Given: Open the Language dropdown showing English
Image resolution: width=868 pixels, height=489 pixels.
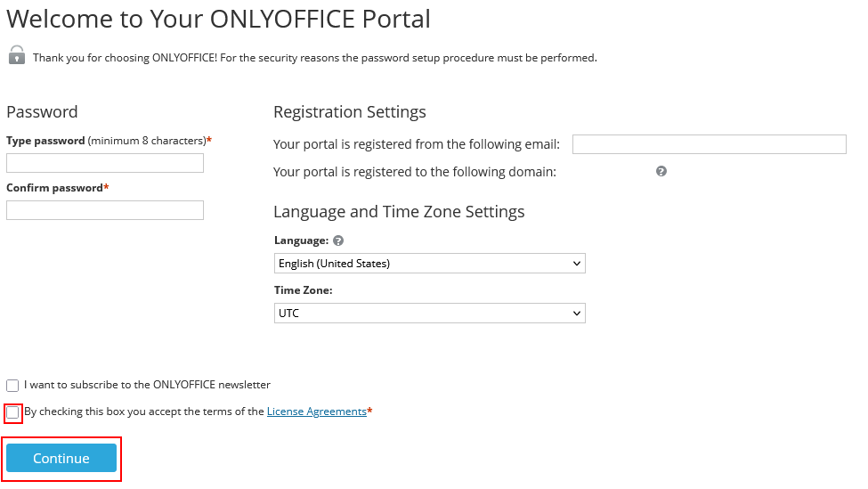Looking at the screenshot, I should coord(429,264).
